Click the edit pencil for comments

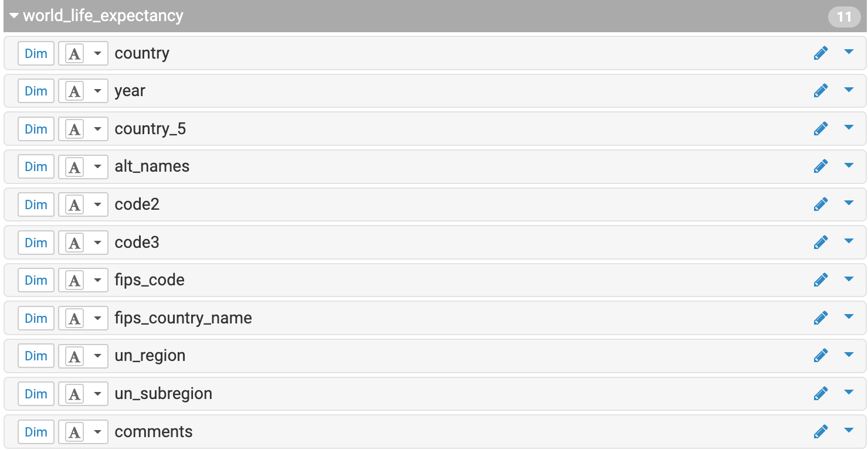pos(820,432)
